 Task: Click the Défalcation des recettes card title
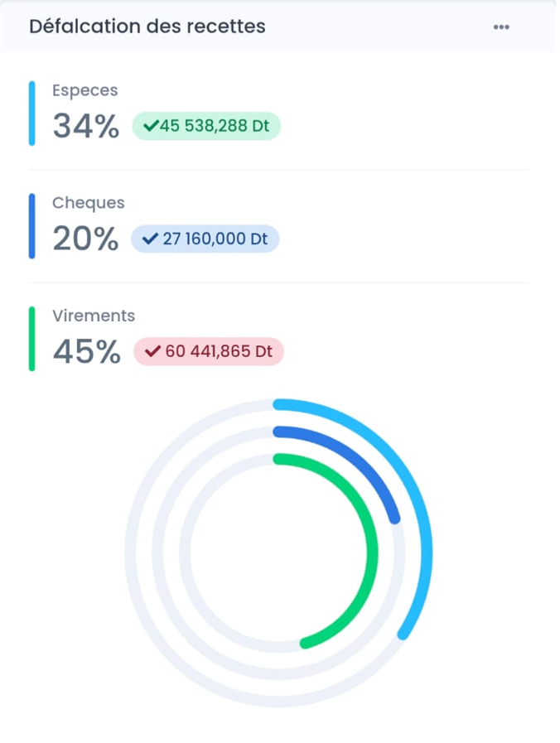147,27
